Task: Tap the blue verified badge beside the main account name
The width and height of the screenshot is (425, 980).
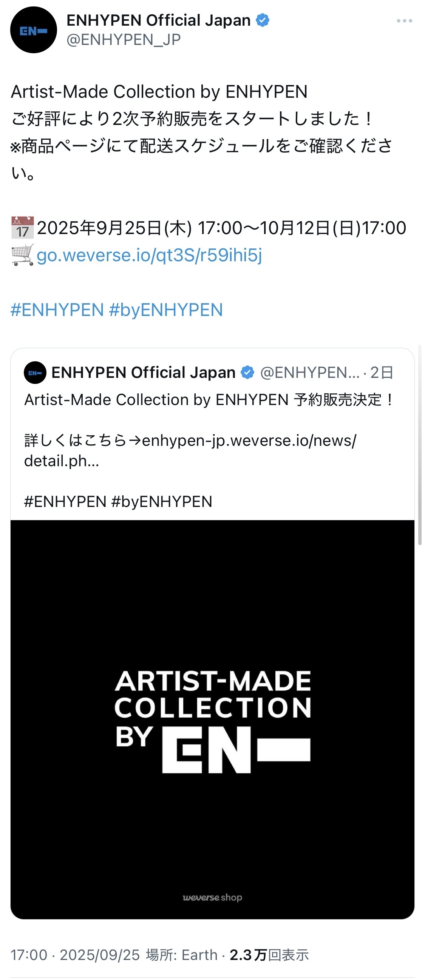Action: tap(263, 20)
